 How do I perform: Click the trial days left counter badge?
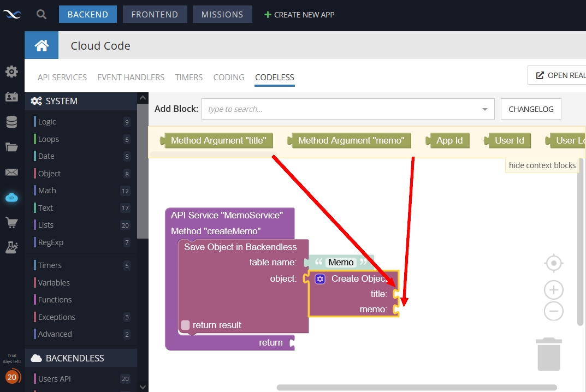(13, 377)
